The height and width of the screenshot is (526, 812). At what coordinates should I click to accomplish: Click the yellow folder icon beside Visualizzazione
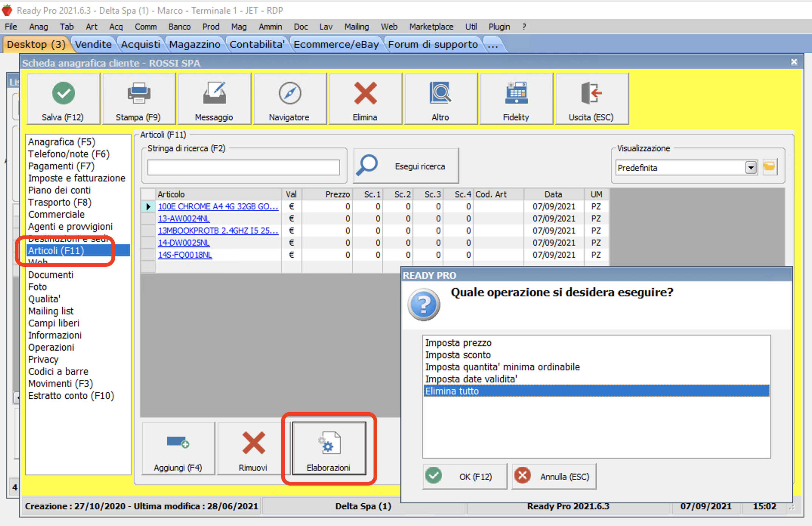coord(770,167)
